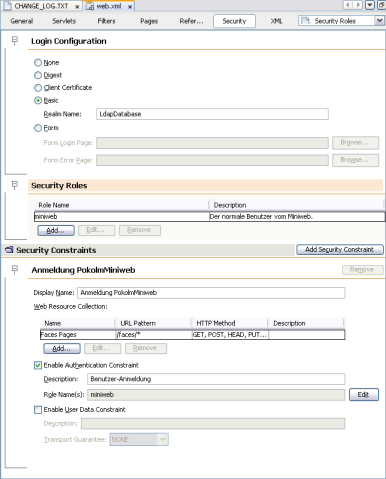Select the Digest login option
This screenshot has width=386, height=479.
click(38, 75)
